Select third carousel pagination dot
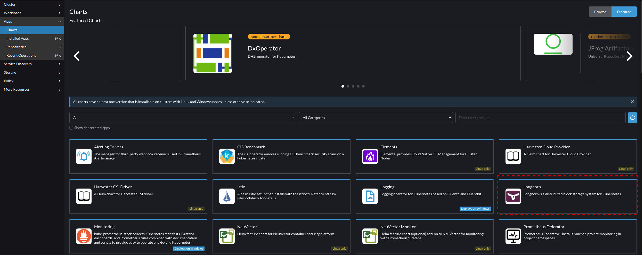Screen dimensions: 644x255 [353, 86]
